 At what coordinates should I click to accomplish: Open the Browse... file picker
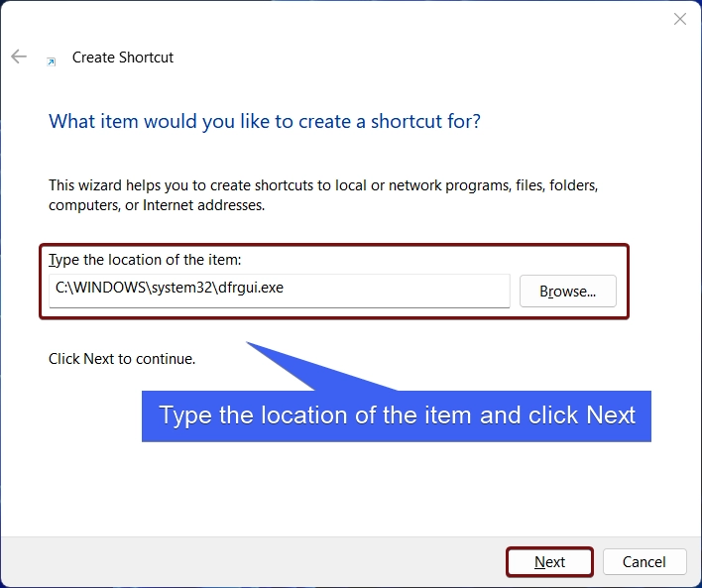click(568, 292)
